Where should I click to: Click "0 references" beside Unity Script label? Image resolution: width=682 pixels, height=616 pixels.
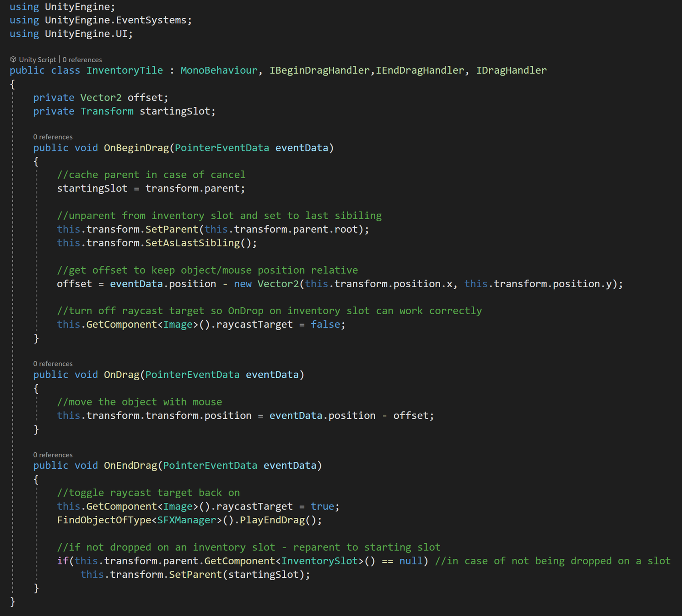(x=82, y=59)
